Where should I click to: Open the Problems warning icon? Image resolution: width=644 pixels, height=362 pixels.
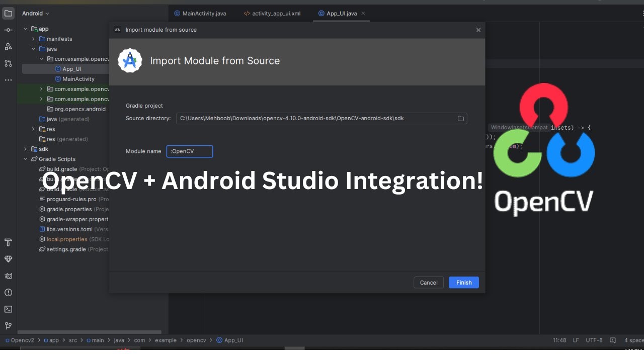pos(8,292)
